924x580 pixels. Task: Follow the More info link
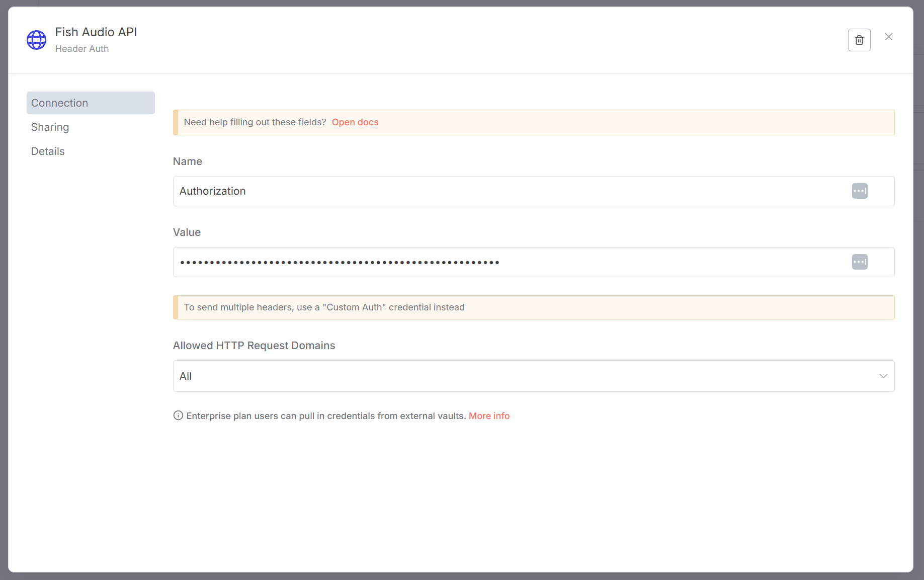tap(489, 416)
